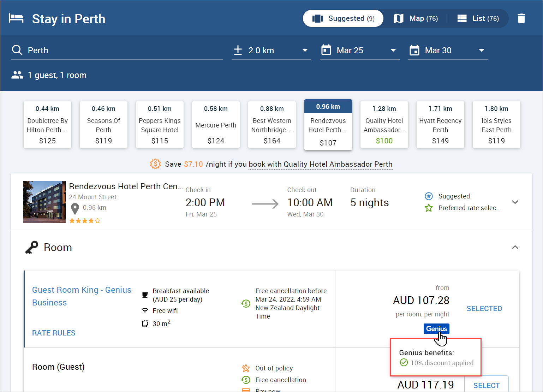543x392 pixels.
Task: Select the Hyatt Regency Perth $149 card
Action: tap(440, 125)
